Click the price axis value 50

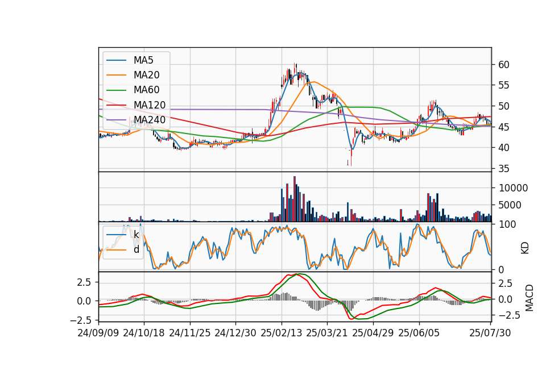tap(504, 106)
